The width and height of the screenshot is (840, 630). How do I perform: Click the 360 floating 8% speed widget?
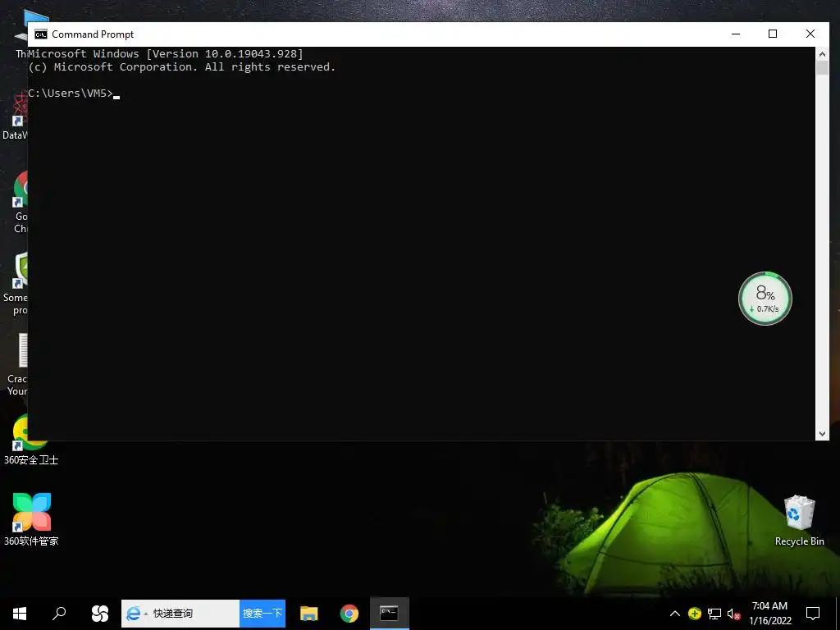(x=765, y=299)
